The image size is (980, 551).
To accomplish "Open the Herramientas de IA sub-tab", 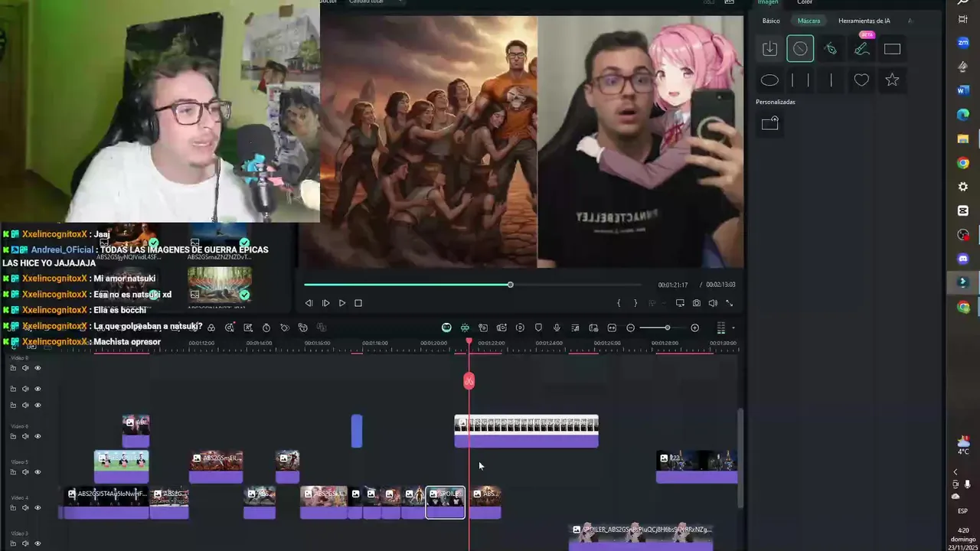I will [864, 21].
